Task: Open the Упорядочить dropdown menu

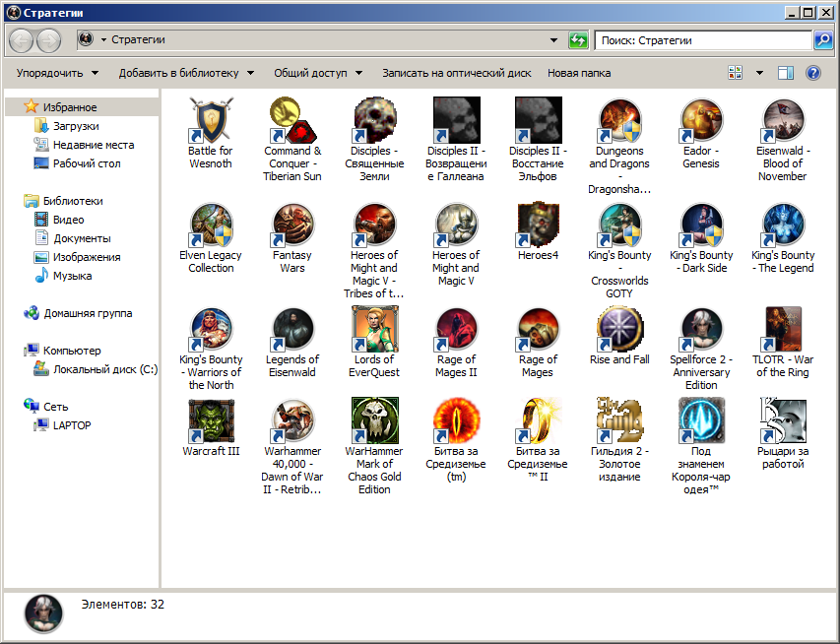Action: click(57, 73)
